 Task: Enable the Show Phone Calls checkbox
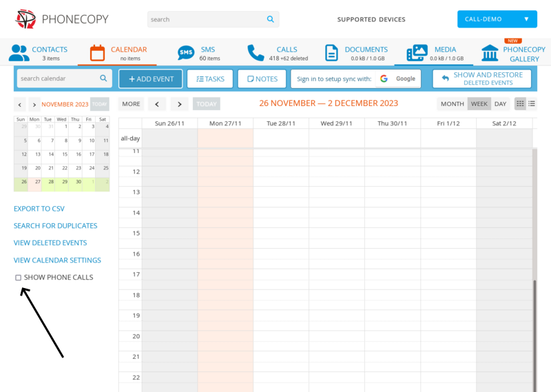point(19,278)
